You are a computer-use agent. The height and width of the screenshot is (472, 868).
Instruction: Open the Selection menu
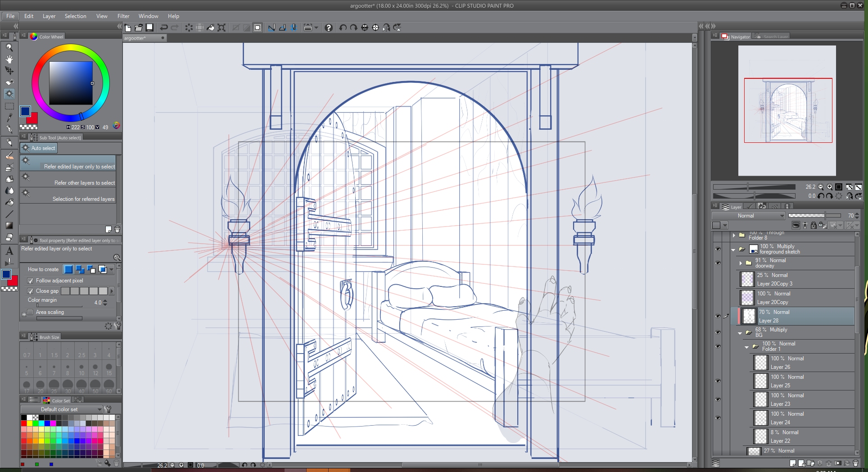[75, 16]
